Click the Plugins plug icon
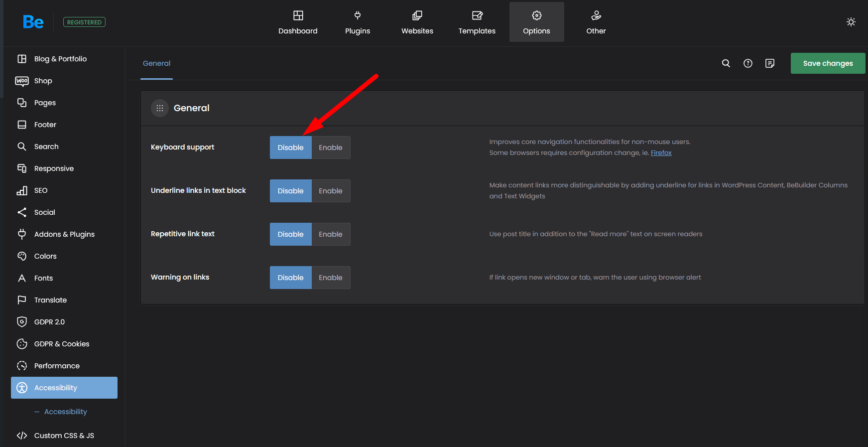 pyautogui.click(x=358, y=15)
